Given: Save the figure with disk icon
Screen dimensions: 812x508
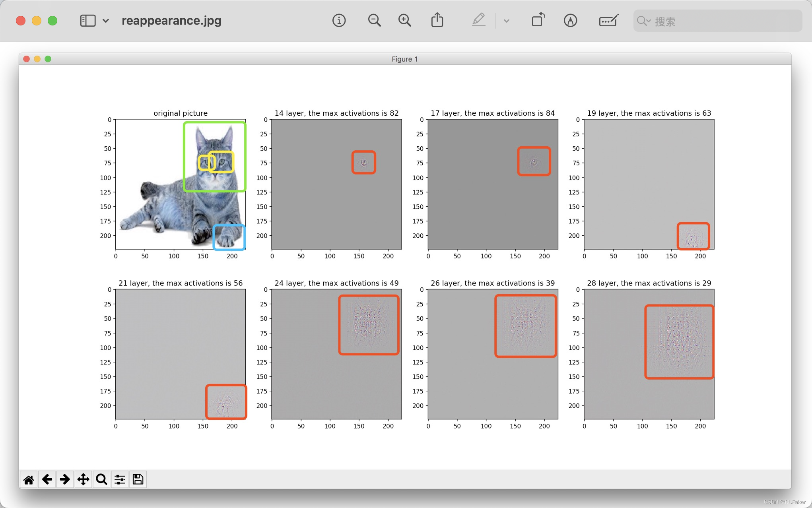Looking at the screenshot, I should (x=138, y=480).
